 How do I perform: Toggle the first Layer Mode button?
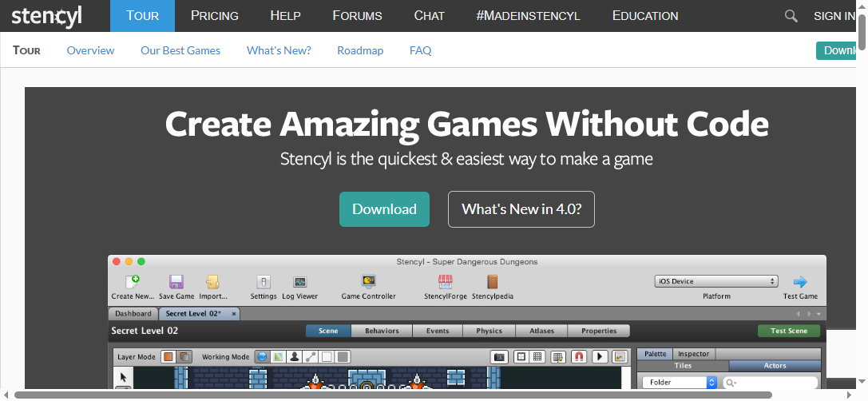click(168, 356)
